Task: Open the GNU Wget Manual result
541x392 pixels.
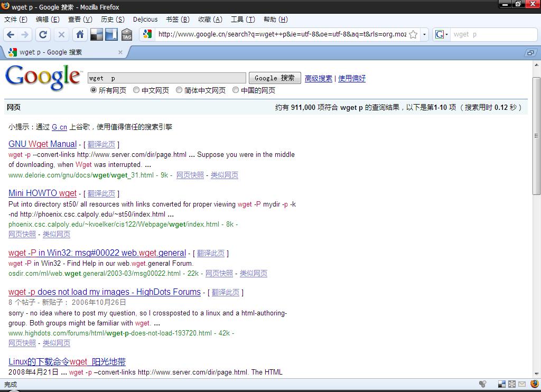Action: (x=42, y=144)
